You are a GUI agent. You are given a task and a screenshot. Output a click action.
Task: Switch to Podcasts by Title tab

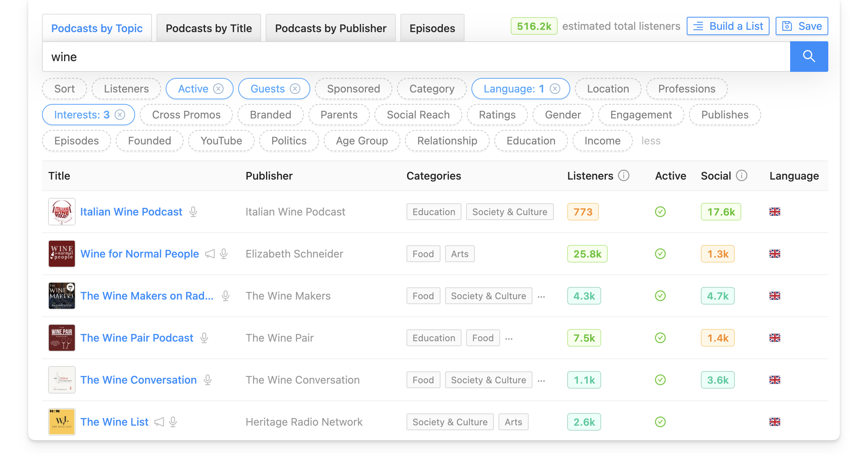click(x=209, y=28)
